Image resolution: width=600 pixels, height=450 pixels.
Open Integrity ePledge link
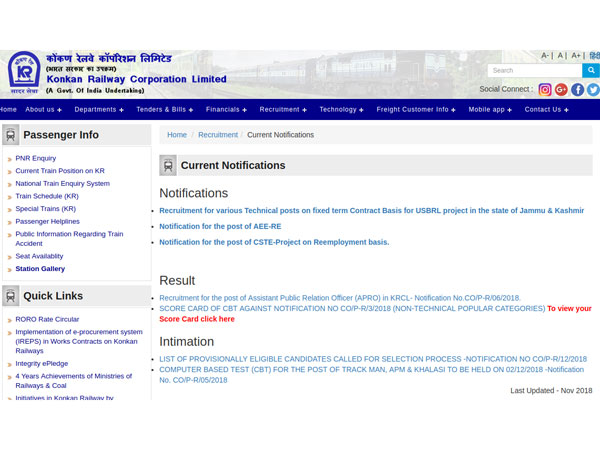42,364
